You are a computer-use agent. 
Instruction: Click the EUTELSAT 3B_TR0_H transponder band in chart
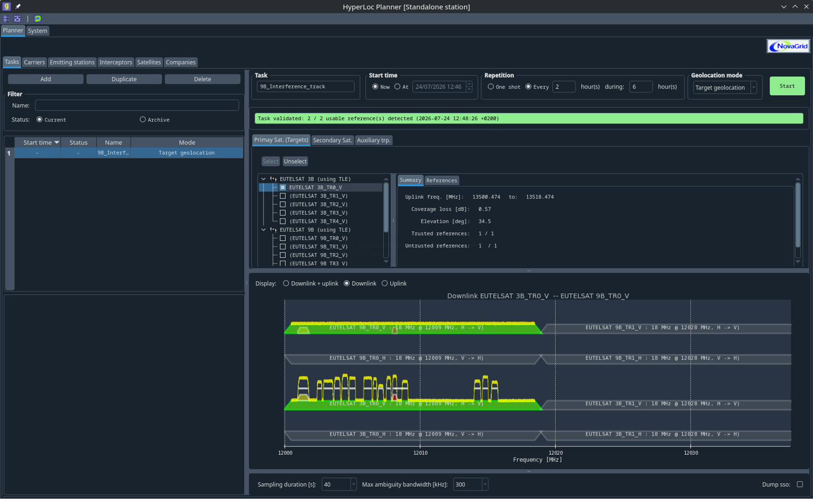[413, 434]
